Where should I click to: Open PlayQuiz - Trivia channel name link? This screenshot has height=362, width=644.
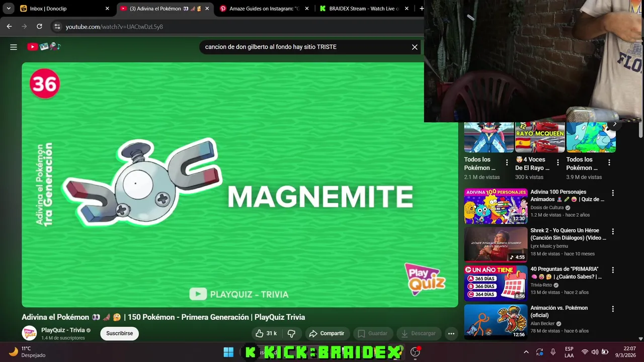pyautogui.click(x=63, y=330)
